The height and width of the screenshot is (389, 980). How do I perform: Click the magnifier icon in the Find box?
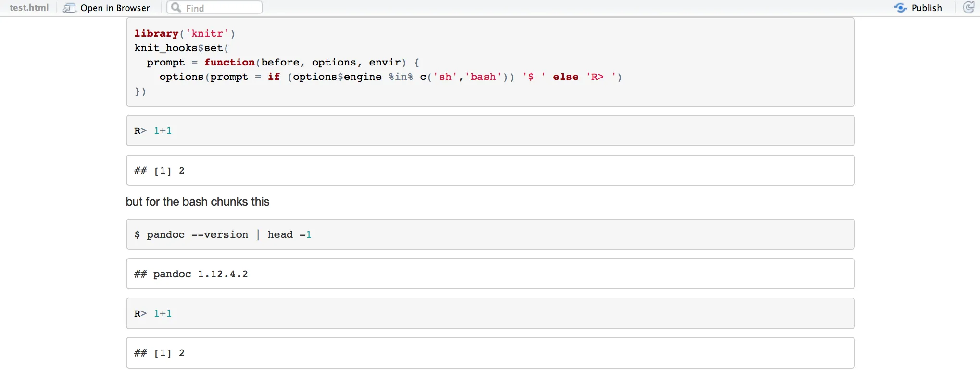[x=176, y=8]
